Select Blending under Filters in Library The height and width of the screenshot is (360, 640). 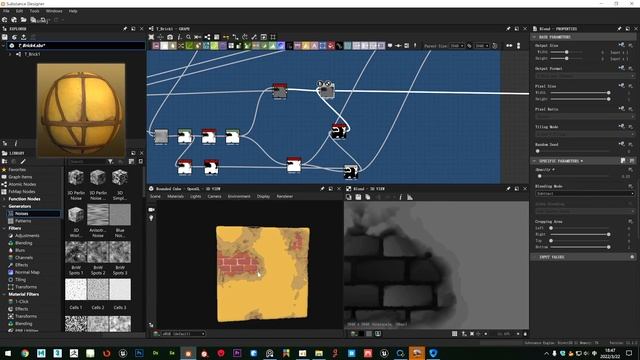tap(23, 243)
